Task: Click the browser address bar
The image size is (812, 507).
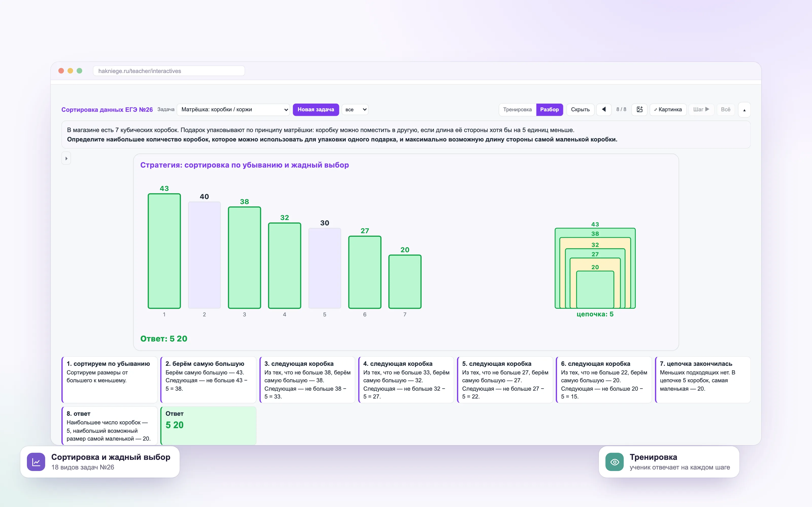Action: (169, 71)
